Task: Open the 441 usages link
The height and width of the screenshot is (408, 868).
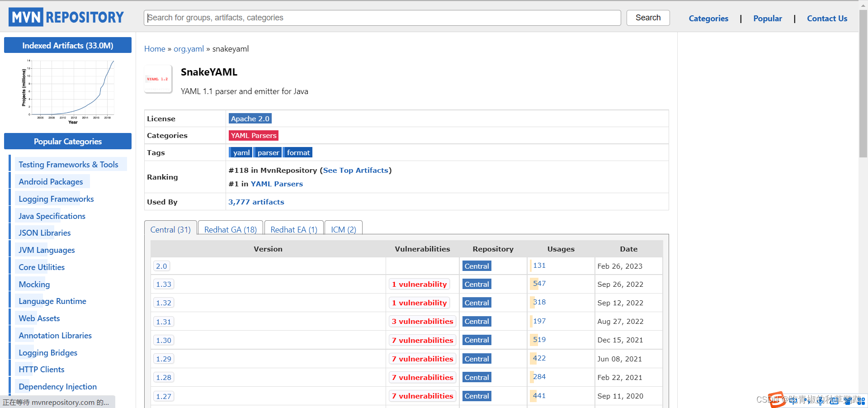Action: [x=539, y=395]
